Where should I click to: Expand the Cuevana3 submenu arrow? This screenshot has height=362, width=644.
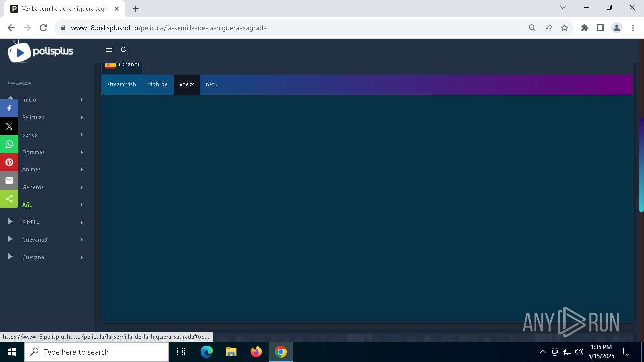[x=82, y=240]
